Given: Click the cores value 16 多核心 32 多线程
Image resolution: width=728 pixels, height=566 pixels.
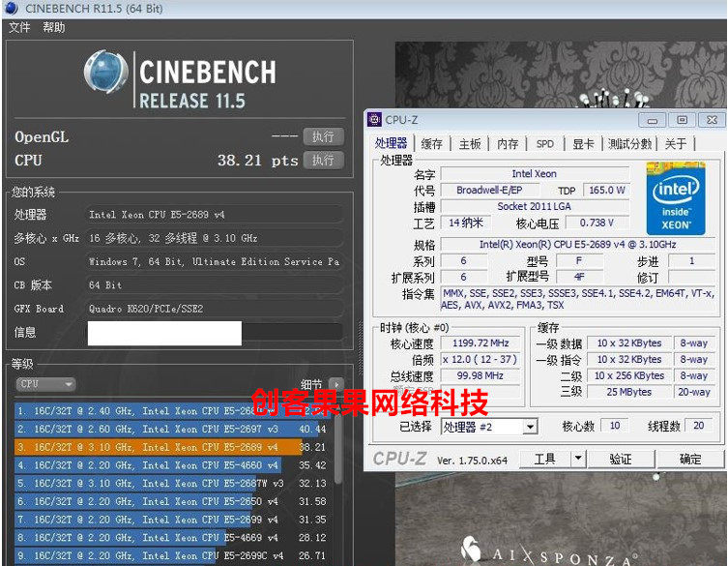Looking at the screenshot, I should (x=215, y=238).
